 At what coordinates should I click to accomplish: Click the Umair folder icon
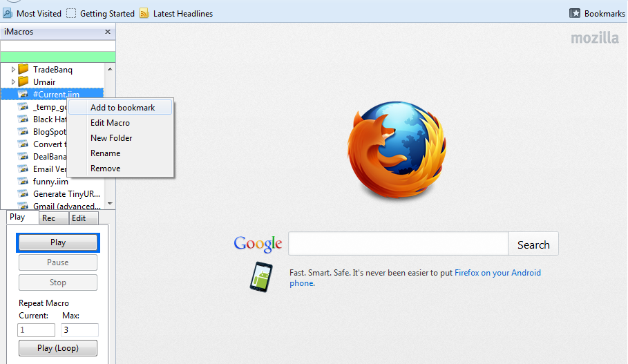(23, 82)
